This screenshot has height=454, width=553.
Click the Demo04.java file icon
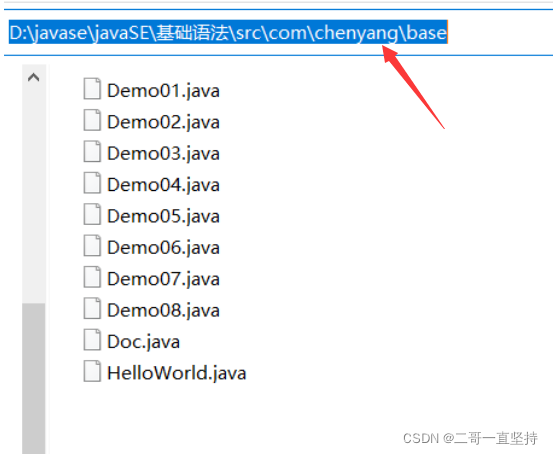92,183
